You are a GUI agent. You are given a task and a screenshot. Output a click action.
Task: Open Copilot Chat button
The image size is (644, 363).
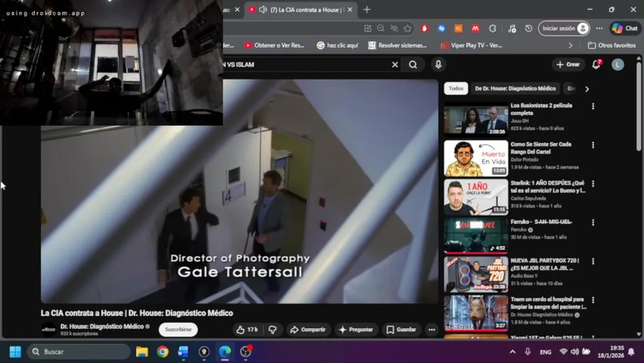(x=625, y=29)
